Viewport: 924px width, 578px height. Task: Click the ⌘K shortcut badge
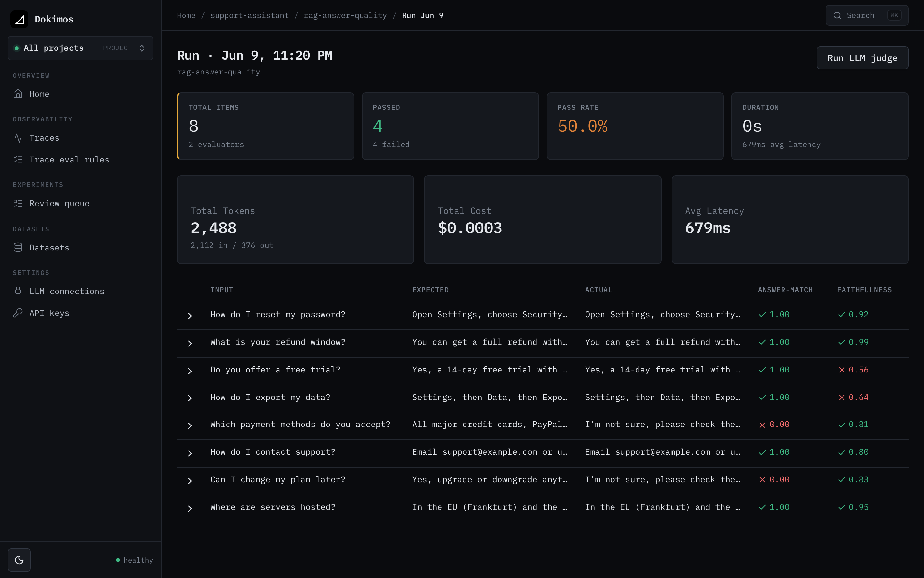[x=894, y=15]
